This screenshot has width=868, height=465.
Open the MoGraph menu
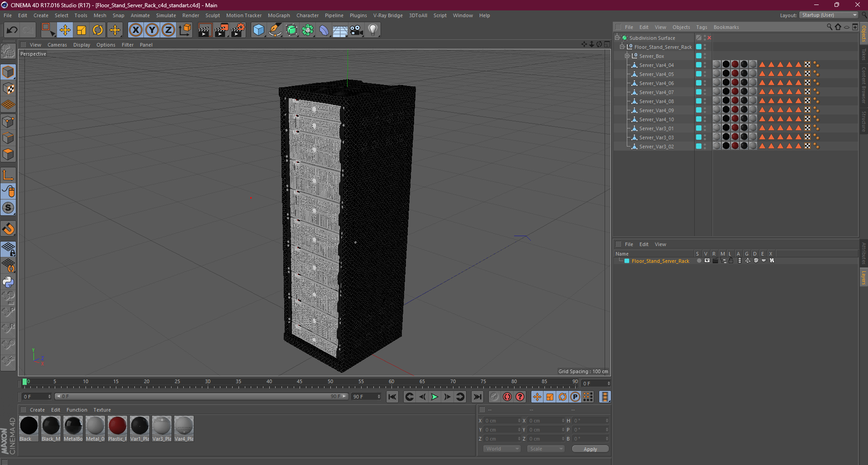tap(279, 15)
